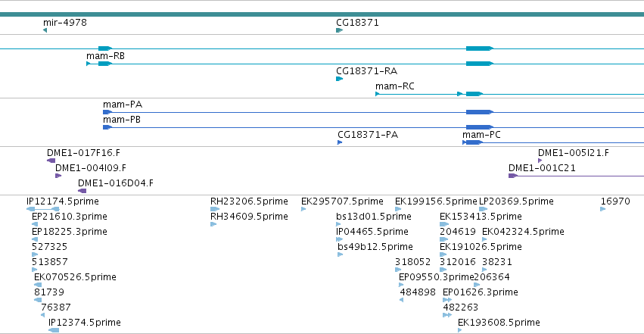The width and height of the screenshot is (644, 334).
Task: Select clone DME1-004I09.F
Action: coord(91,168)
